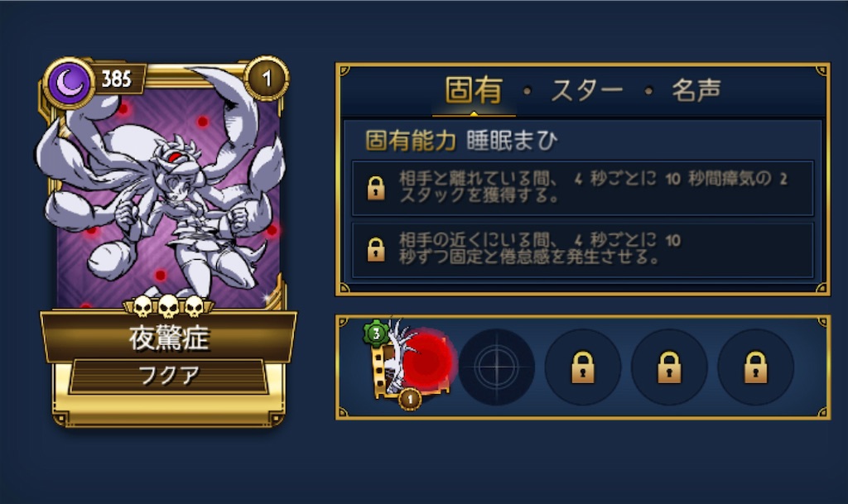Click lock icon on first ability row
Viewport: 848px width, 504px height.
[376, 188]
